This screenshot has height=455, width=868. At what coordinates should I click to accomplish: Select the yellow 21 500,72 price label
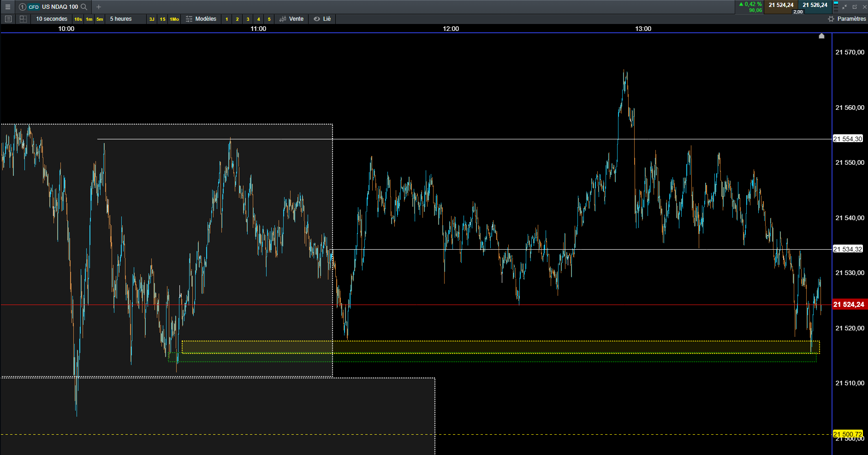click(848, 434)
